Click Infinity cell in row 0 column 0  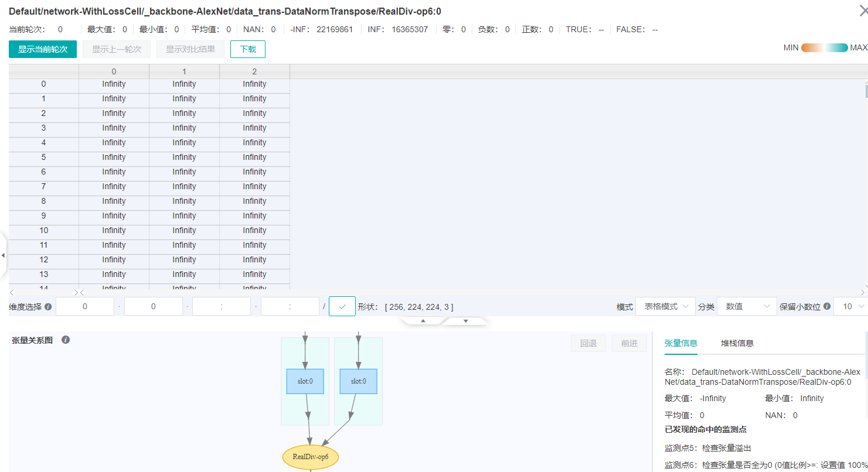pyautogui.click(x=114, y=84)
